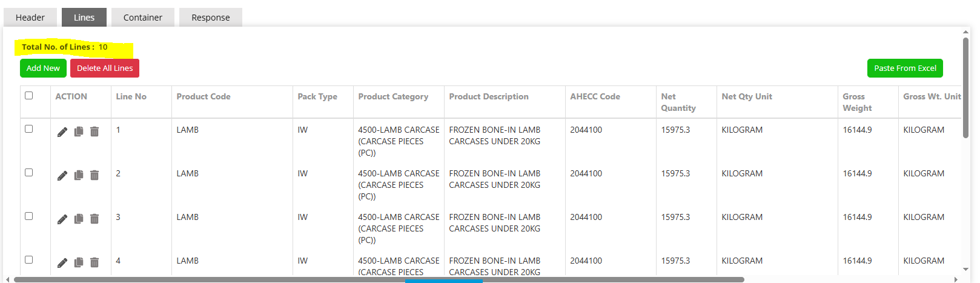Tick the select-all checkbox in header
The height and width of the screenshot is (283, 980).
[28, 95]
